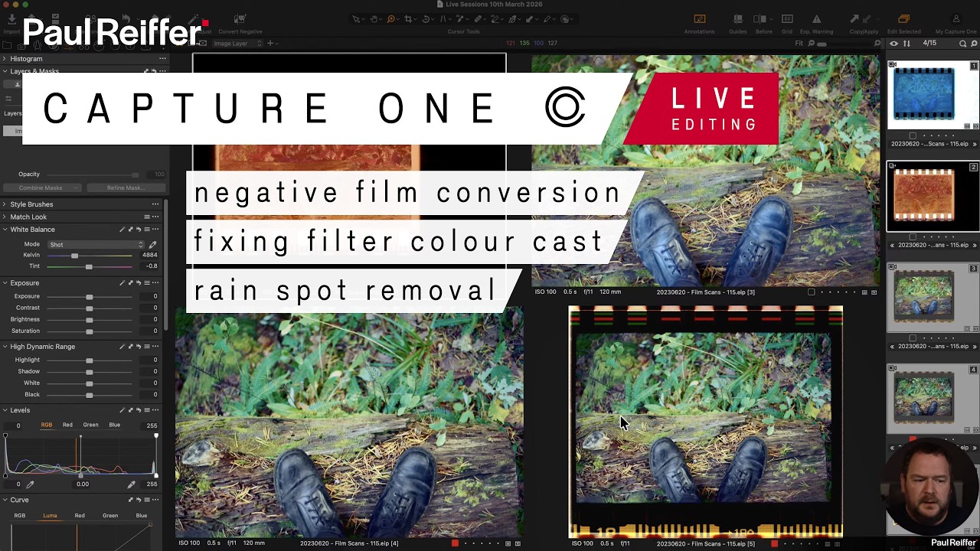Collapse the Curve panel

click(x=5, y=500)
